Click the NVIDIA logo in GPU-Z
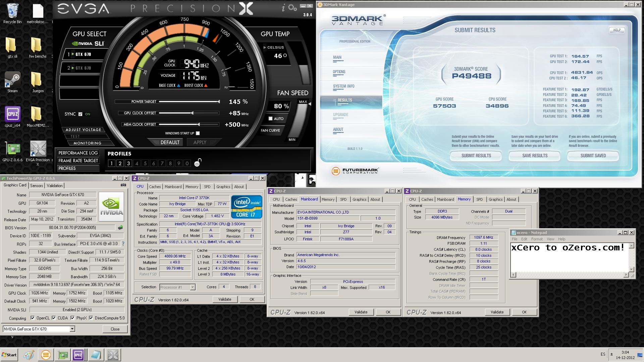This screenshot has height=362, width=644. [x=111, y=206]
